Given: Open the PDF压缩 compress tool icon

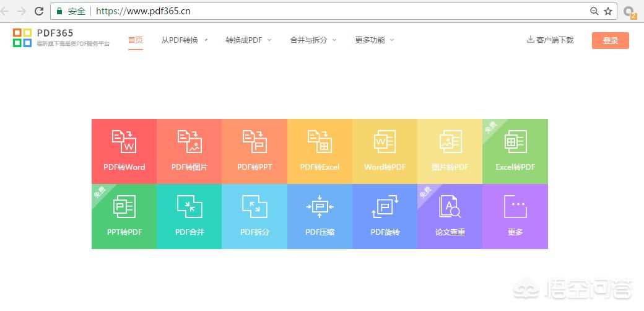Looking at the screenshot, I should [x=320, y=206].
